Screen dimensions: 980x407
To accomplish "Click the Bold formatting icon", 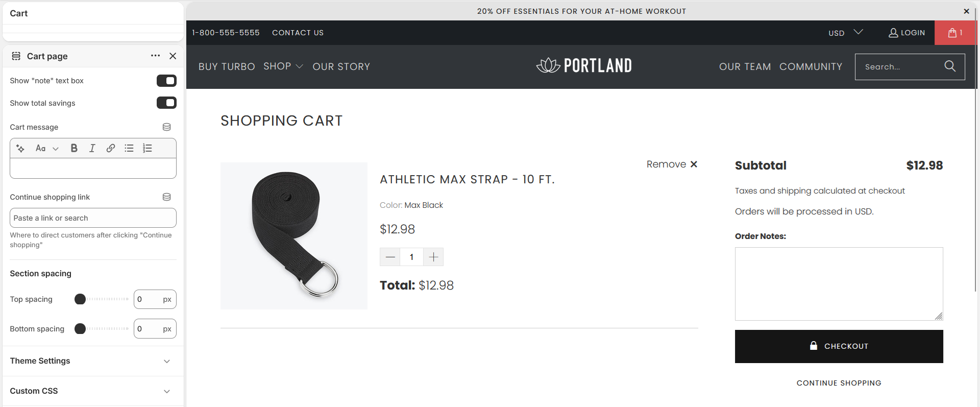I will (74, 148).
